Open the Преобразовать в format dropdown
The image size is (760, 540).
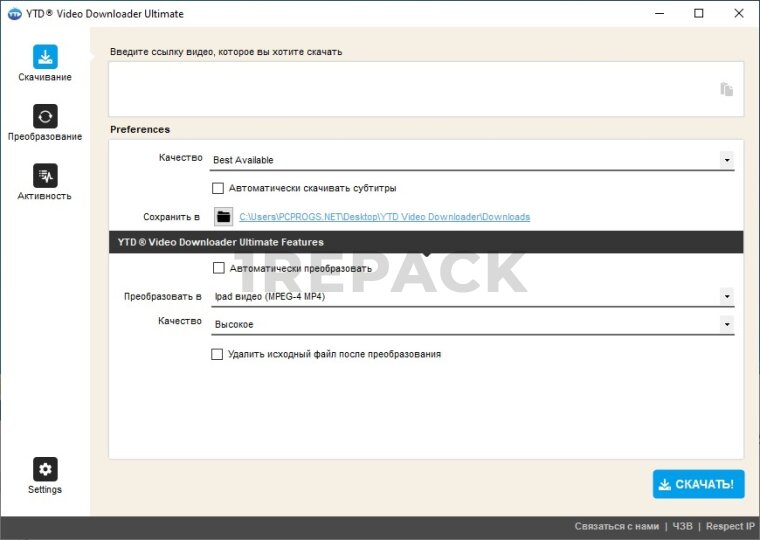point(726,297)
